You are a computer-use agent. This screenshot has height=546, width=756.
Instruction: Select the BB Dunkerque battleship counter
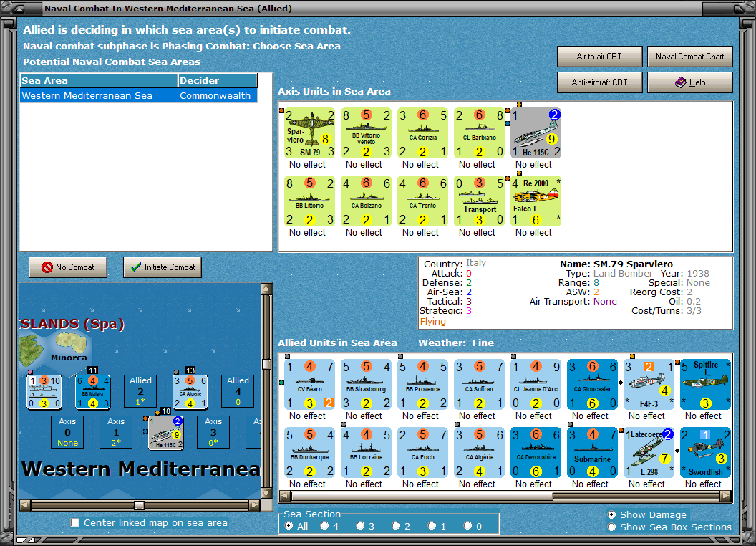pos(309,451)
